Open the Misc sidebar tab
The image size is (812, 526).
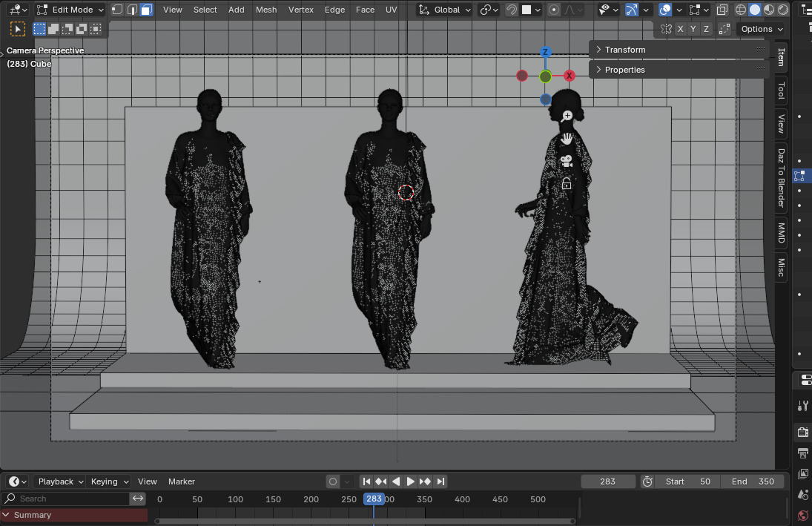click(x=782, y=267)
